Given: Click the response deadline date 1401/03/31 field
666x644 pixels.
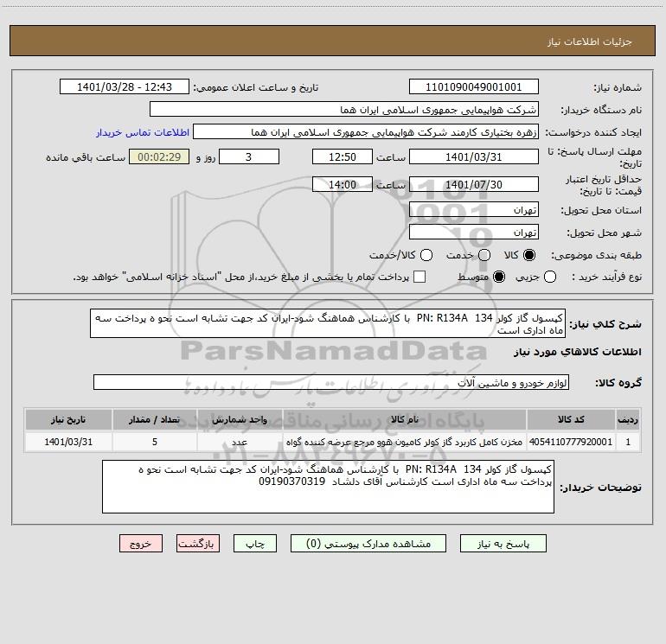Looking at the screenshot, I should [x=473, y=157].
